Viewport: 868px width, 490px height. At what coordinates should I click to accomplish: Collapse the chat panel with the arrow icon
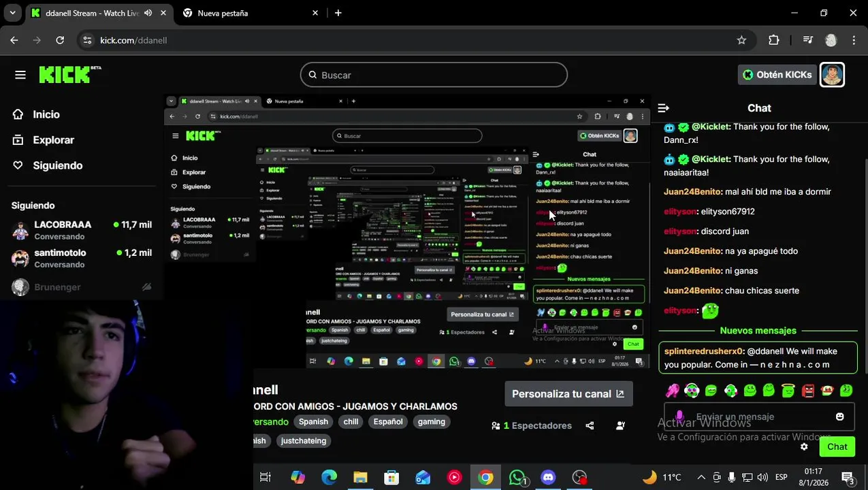664,108
